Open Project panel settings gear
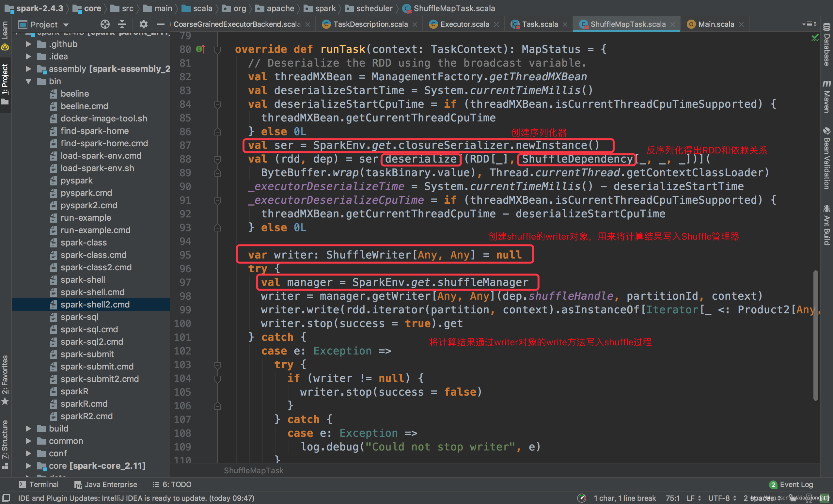Screen dimensions: 833x504 coord(143,24)
